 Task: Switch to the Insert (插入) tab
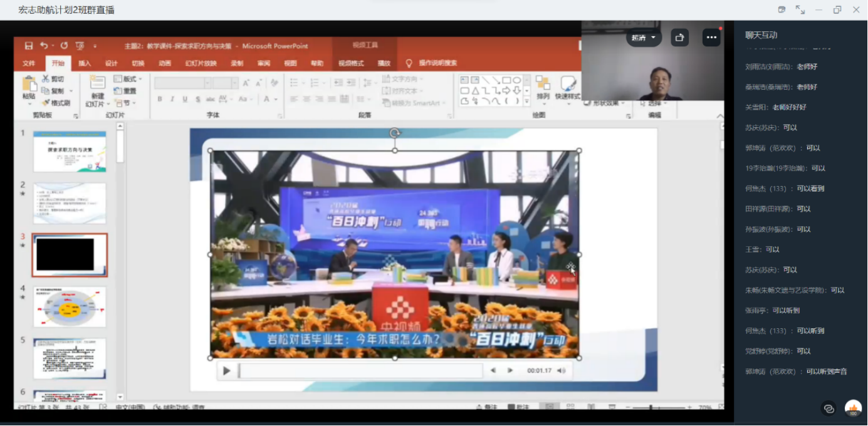point(85,63)
